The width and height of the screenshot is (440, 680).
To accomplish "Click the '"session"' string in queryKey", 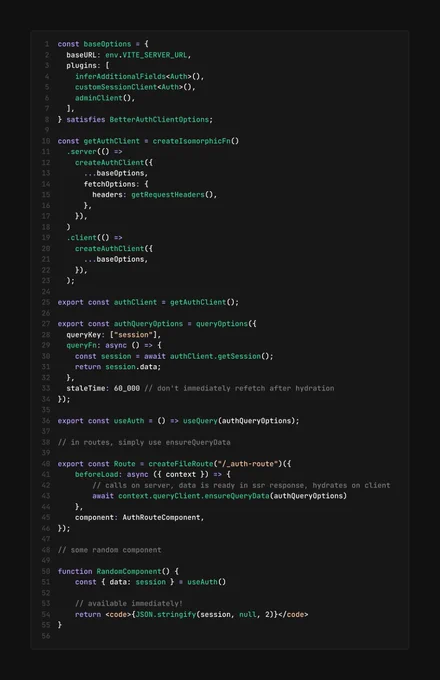I will click(x=133, y=335).
